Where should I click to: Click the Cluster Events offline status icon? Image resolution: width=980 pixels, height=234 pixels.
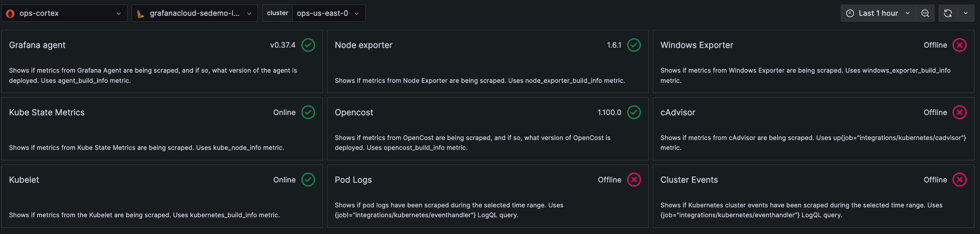click(x=959, y=179)
